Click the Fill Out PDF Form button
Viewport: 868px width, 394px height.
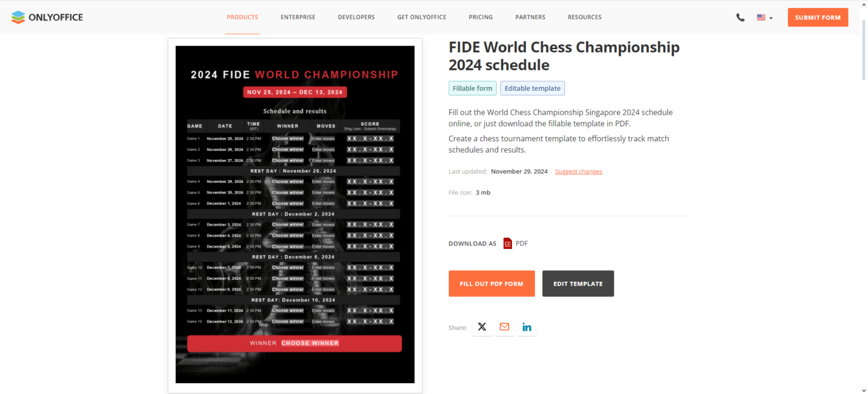(491, 283)
